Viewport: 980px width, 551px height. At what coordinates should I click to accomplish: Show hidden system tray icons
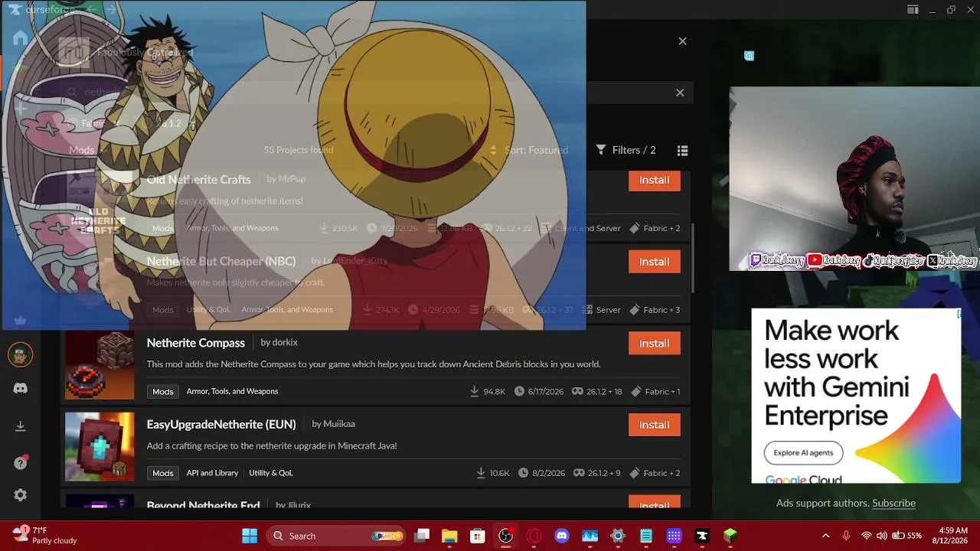(x=825, y=536)
